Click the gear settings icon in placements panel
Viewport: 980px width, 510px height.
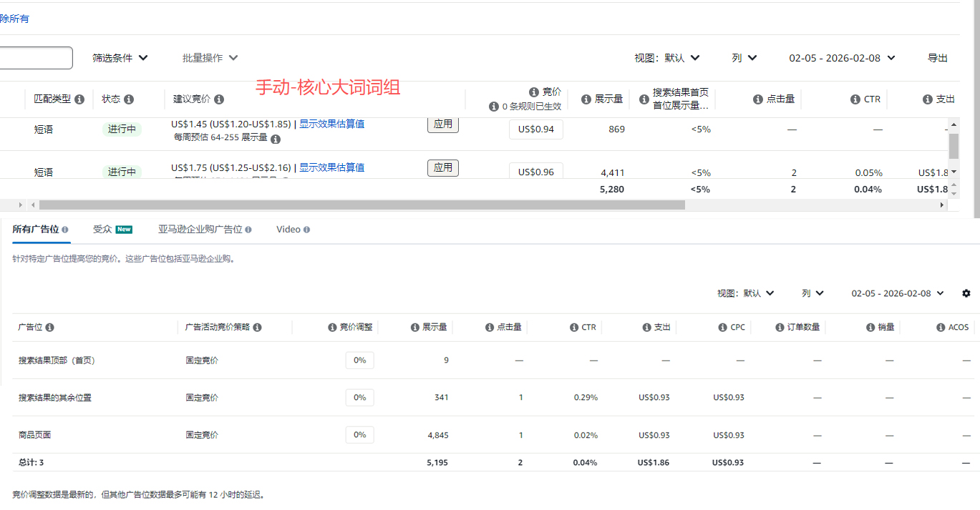click(966, 293)
